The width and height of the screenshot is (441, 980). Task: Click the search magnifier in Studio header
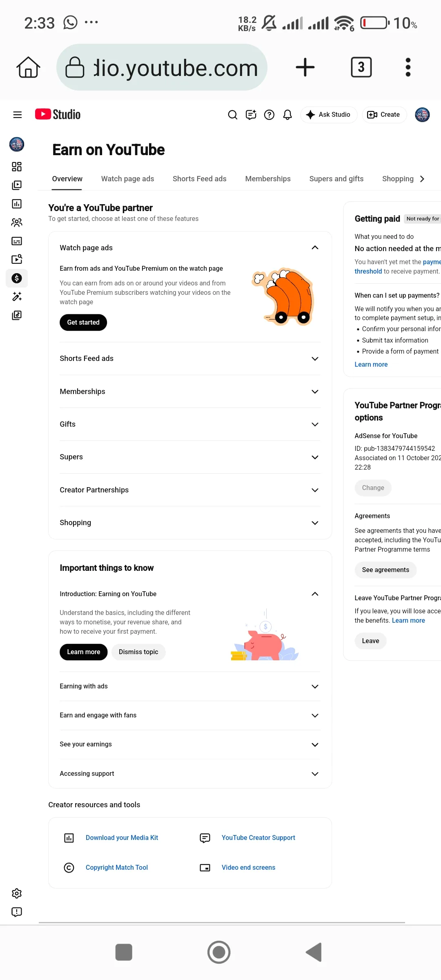tap(232, 115)
